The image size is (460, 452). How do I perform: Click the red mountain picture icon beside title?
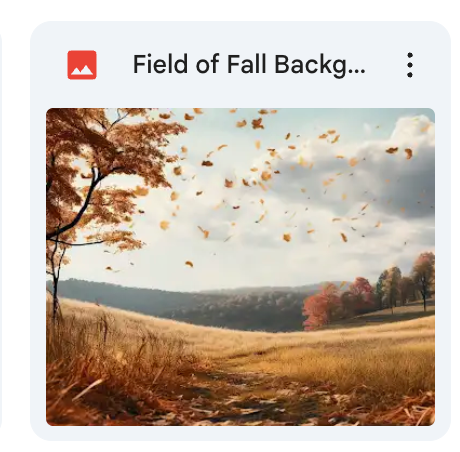[82, 65]
